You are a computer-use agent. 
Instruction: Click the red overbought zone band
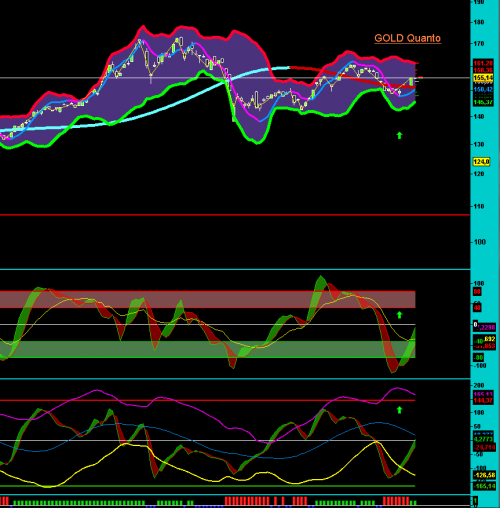tap(207, 299)
